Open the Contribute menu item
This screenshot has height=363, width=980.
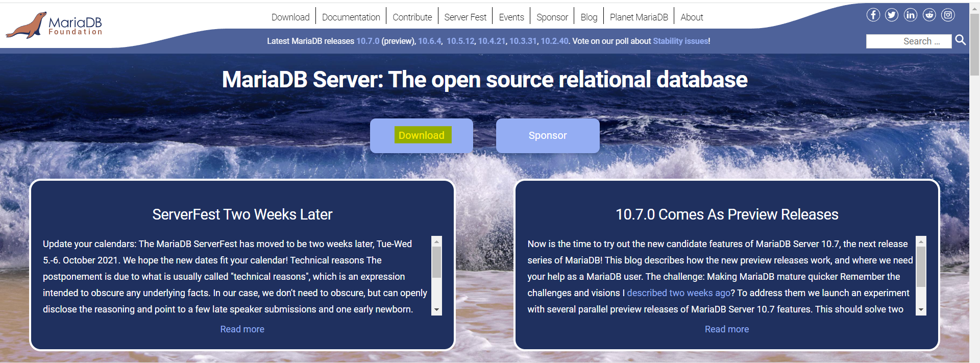412,17
